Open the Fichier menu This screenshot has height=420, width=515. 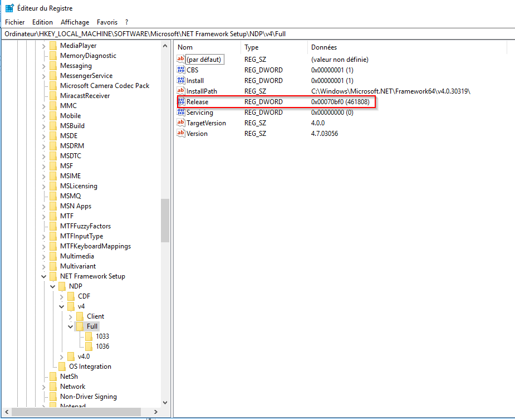[15, 22]
